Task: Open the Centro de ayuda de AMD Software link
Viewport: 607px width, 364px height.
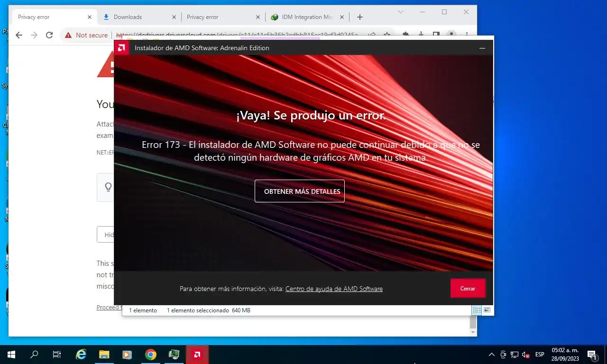Action: (x=334, y=289)
